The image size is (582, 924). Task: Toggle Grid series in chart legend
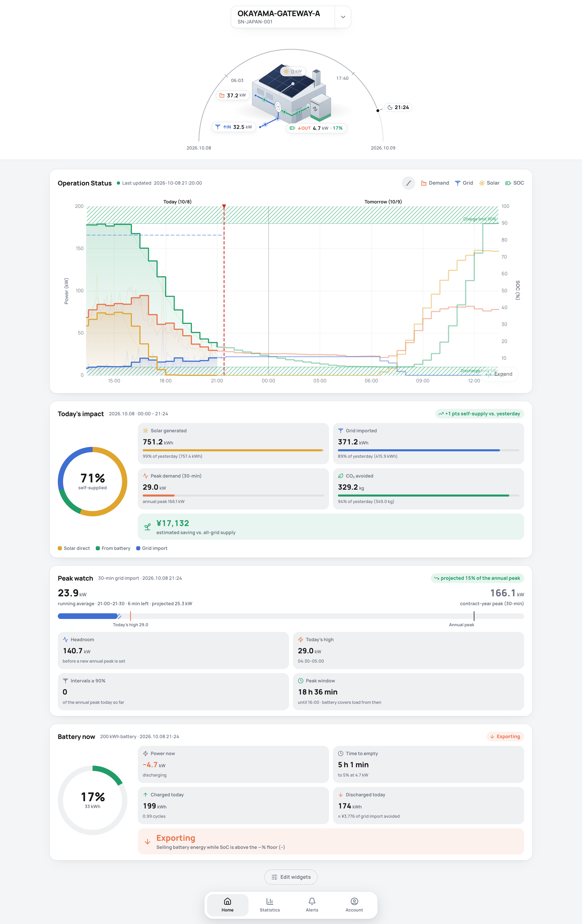[x=464, y=183]
